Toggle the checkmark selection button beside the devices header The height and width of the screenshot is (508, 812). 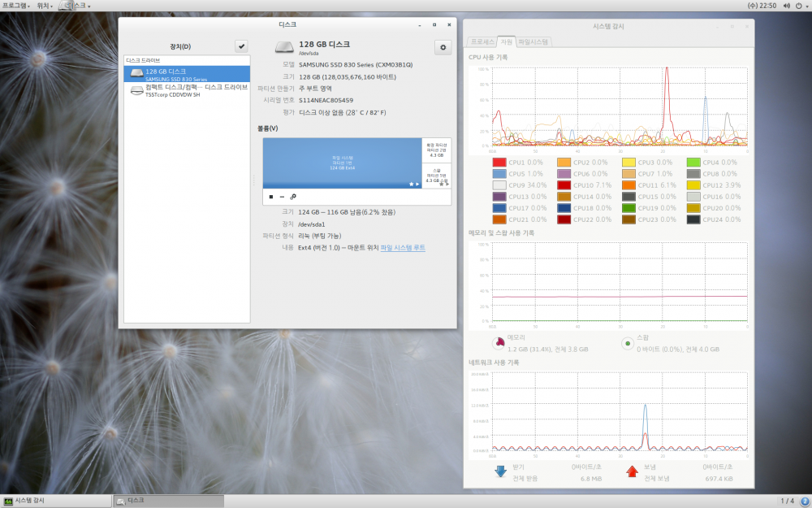(x=241, y=46)
